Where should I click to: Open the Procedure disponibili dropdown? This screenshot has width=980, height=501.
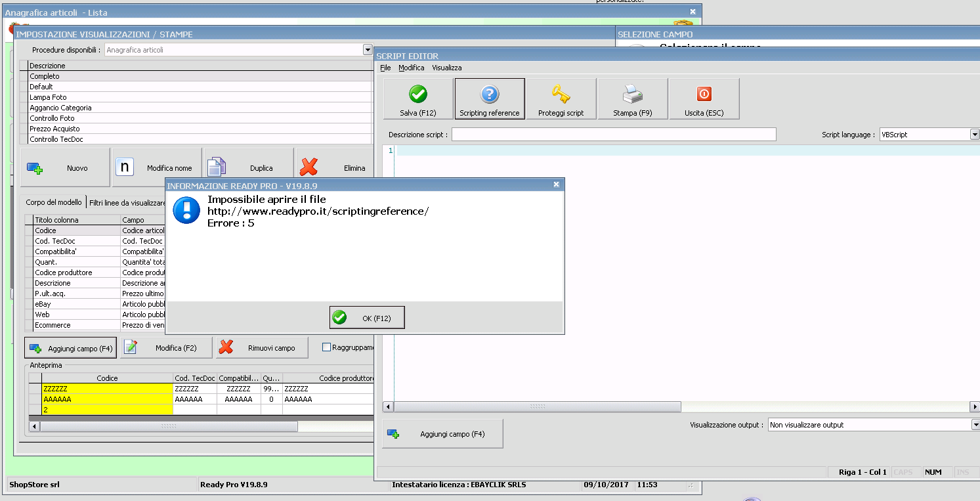click(368, 50)
